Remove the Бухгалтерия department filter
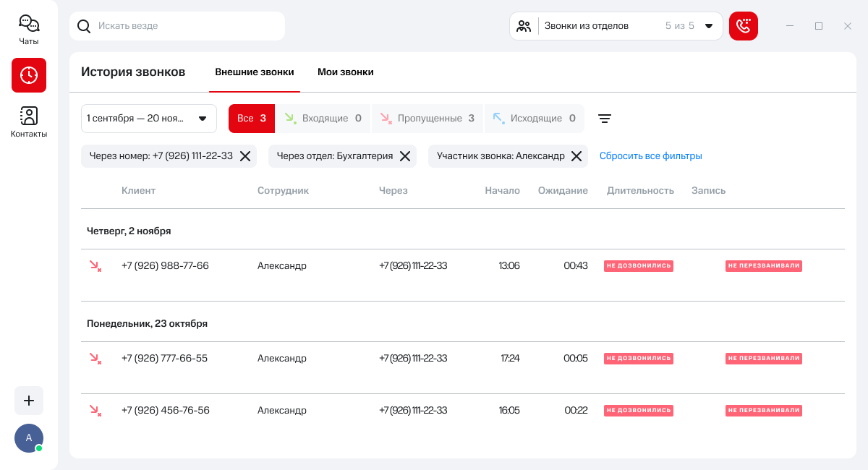868x470 pixels. pos(405,156)
